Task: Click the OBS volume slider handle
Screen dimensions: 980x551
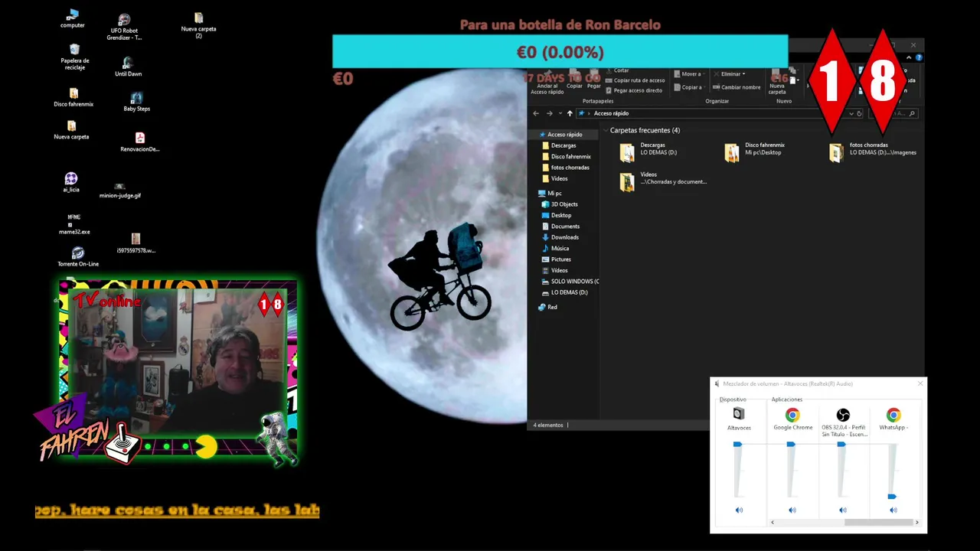Action: point(841,444)
